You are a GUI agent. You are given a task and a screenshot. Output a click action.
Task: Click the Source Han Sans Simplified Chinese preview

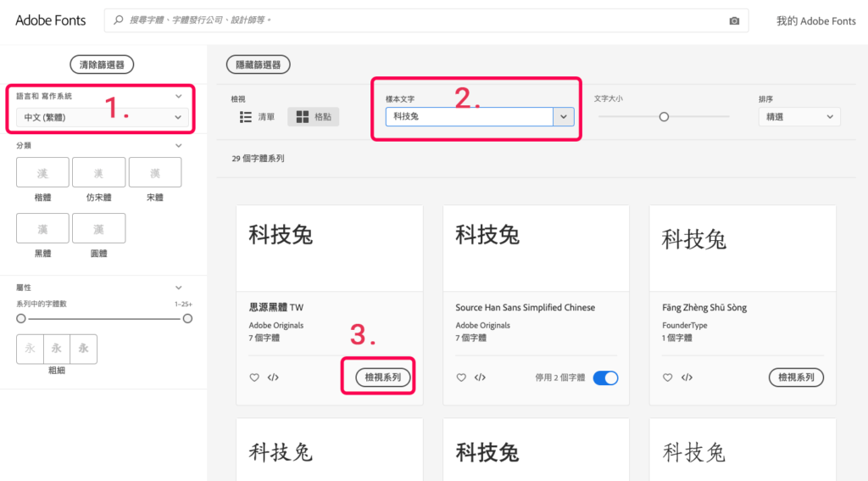536,249
